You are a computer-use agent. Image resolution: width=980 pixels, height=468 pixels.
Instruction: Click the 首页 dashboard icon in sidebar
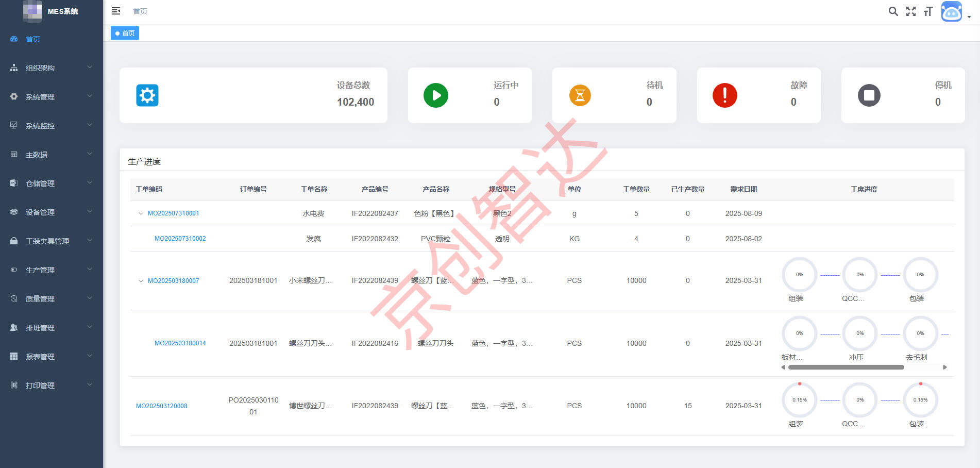(14, 39)
